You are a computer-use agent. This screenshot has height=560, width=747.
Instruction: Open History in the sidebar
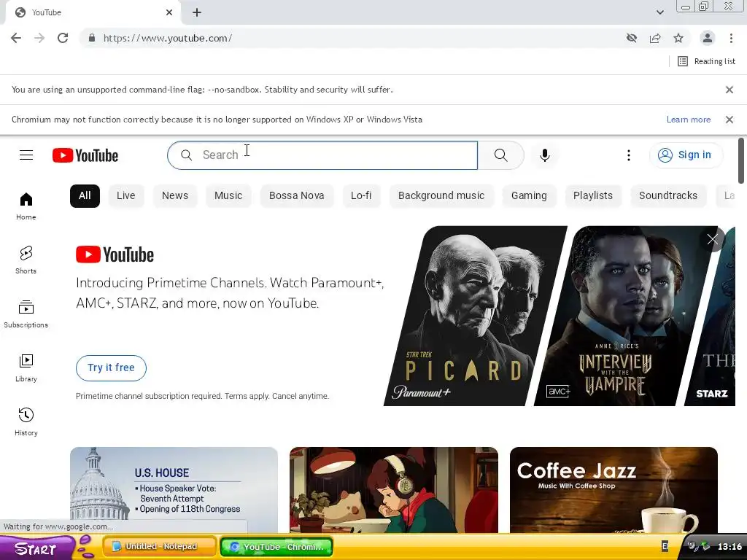point(26,422)
